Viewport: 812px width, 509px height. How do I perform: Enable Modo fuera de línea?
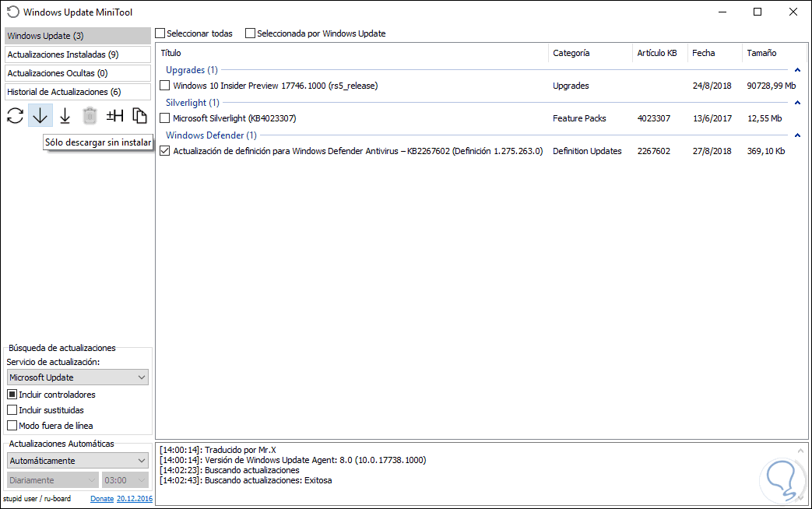[12, 425]
